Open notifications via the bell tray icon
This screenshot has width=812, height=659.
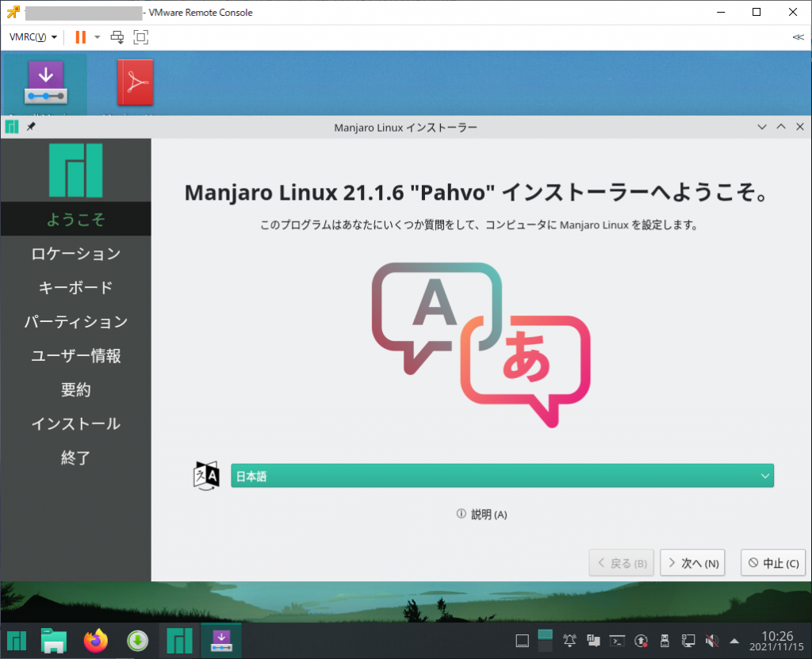(x=569, y=642)
